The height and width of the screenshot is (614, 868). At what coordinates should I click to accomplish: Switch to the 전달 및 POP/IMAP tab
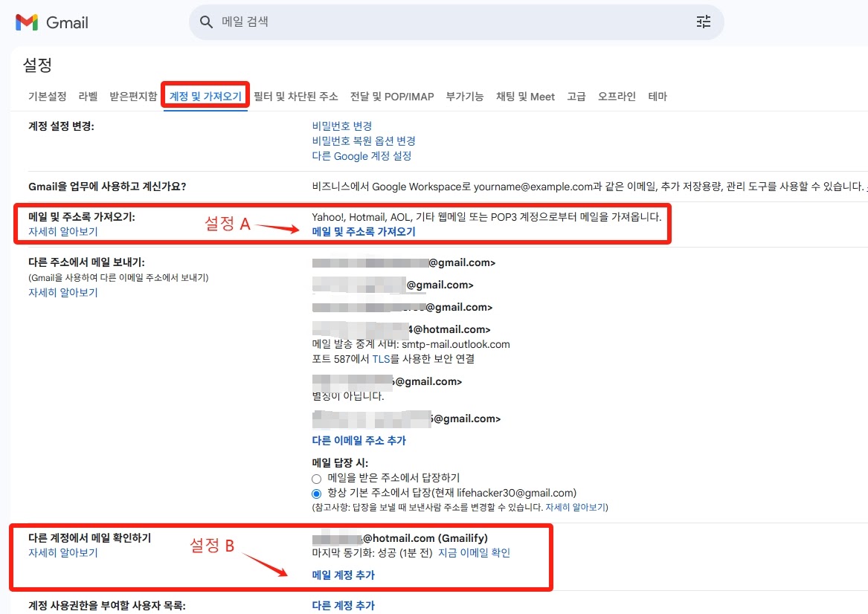[x=393, y=96]
